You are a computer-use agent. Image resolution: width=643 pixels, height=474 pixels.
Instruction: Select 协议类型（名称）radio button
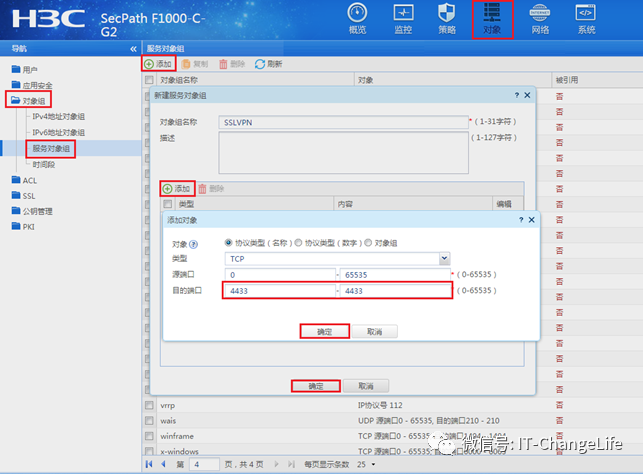point(228,243)
